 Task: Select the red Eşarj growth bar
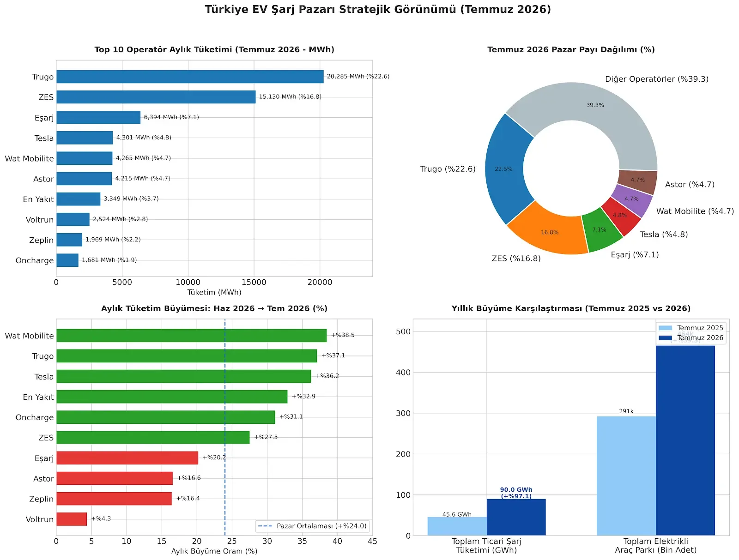(127, 458)
